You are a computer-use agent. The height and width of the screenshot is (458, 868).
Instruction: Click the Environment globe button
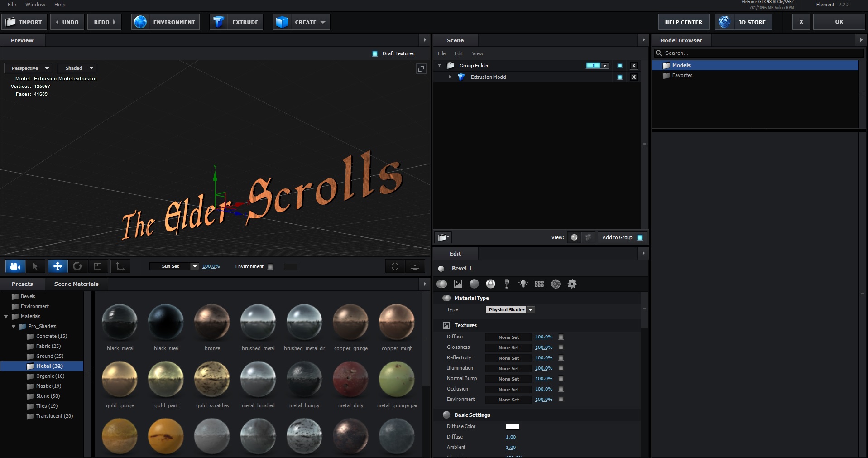[x=166, y=22]
